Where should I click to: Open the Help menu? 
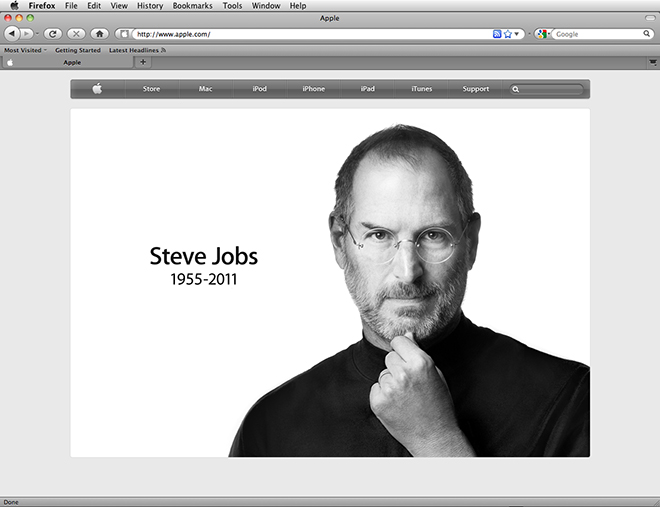pyautogui.click(x=298, y=5)
